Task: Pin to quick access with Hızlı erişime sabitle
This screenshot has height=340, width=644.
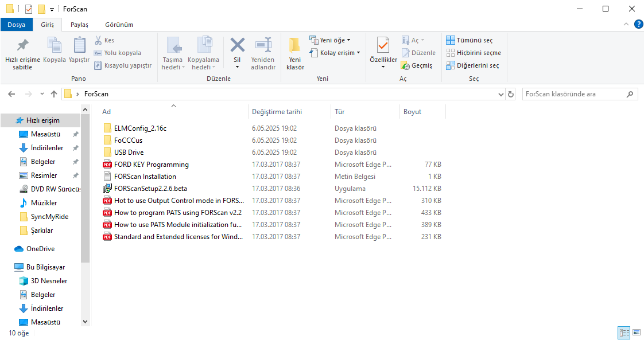Action: (22, 54)
